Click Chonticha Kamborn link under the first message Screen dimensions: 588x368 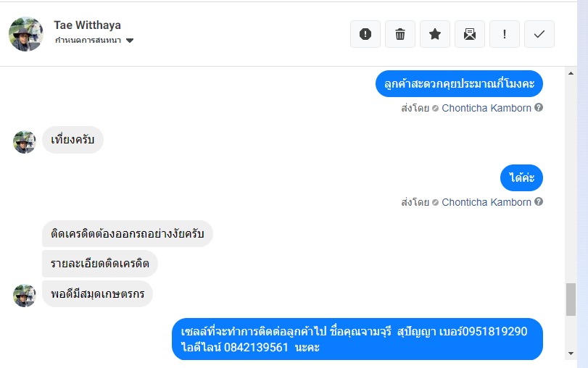tap(486, 108)
